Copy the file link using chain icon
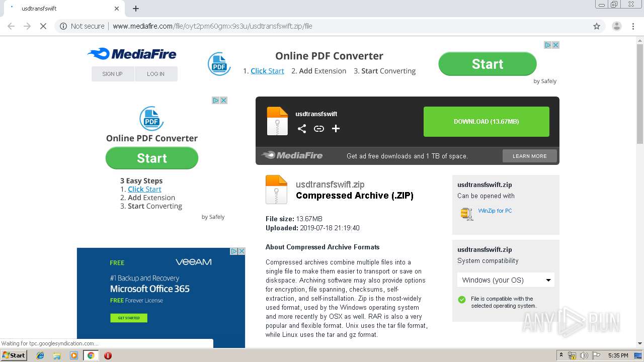Image resolution: width=644 pixels, height=362 pixels. click(318, 129)
